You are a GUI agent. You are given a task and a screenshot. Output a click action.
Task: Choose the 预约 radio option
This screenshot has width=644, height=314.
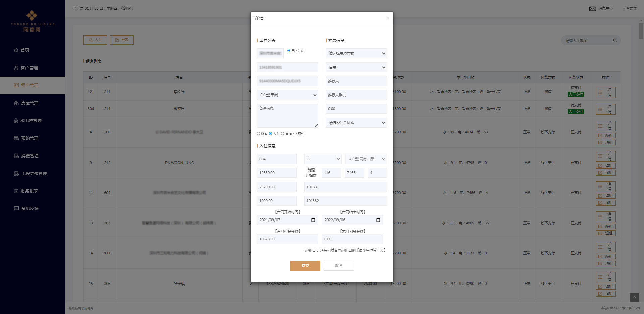click(295, 134)
